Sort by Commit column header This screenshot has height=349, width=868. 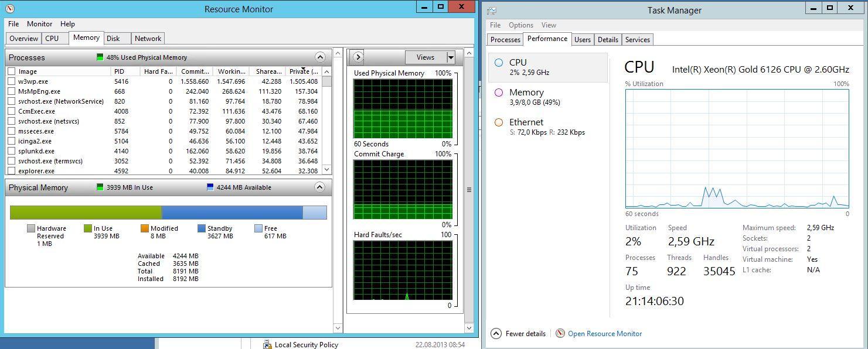195,71
